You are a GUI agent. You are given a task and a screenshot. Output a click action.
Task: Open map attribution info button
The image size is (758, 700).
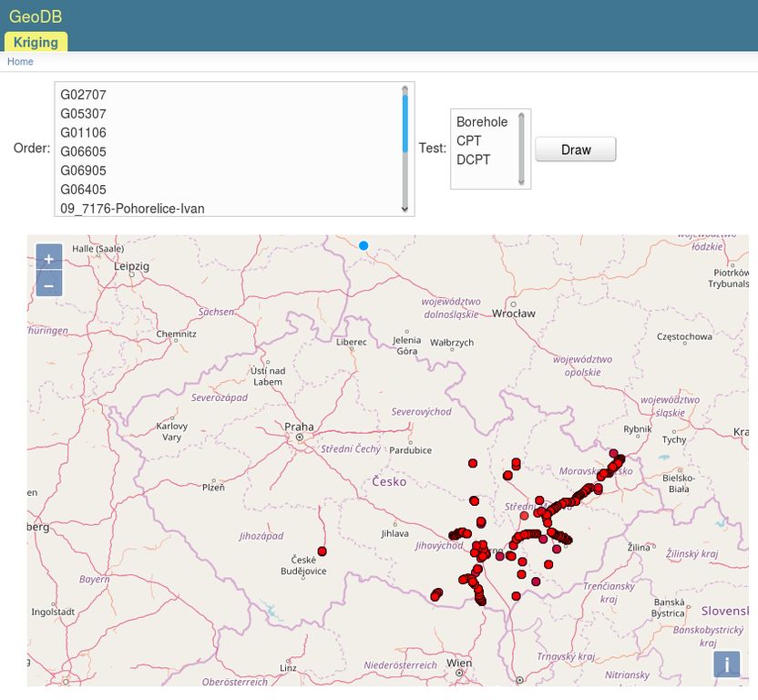[x=726, y=664]
